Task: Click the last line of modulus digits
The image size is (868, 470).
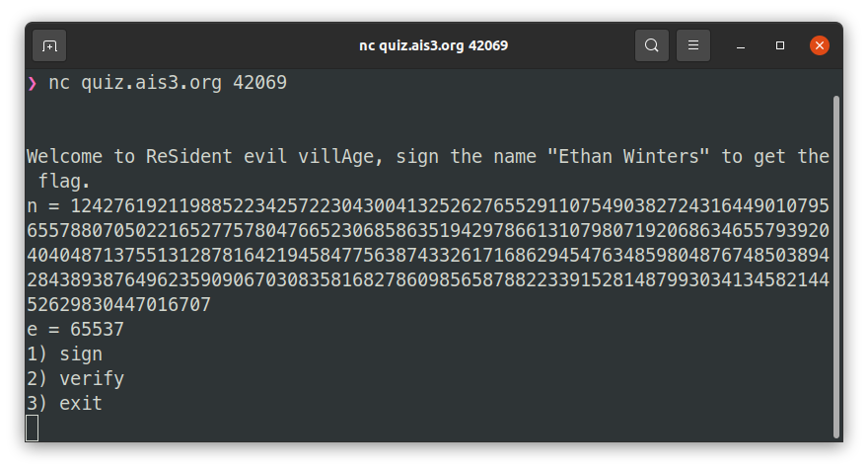Action: [x=118, y=305]
